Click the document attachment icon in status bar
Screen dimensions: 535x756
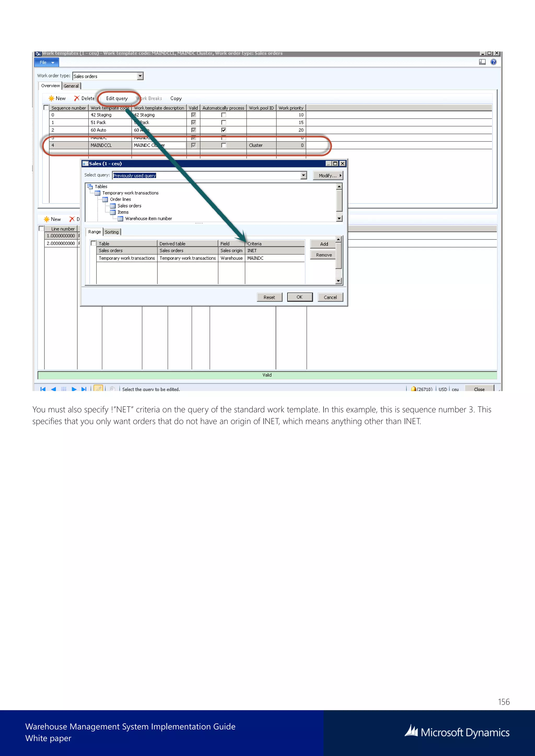(x=112, y=389)
